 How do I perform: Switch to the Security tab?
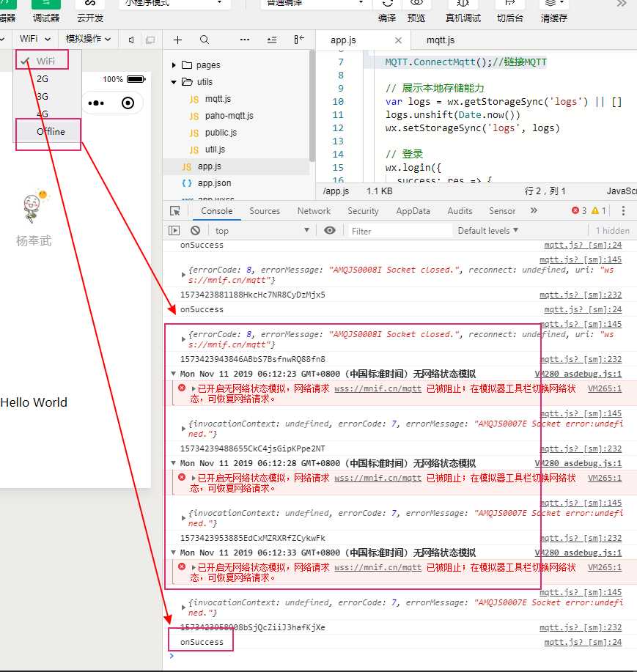pyautogui.click(x=363, y=211)
